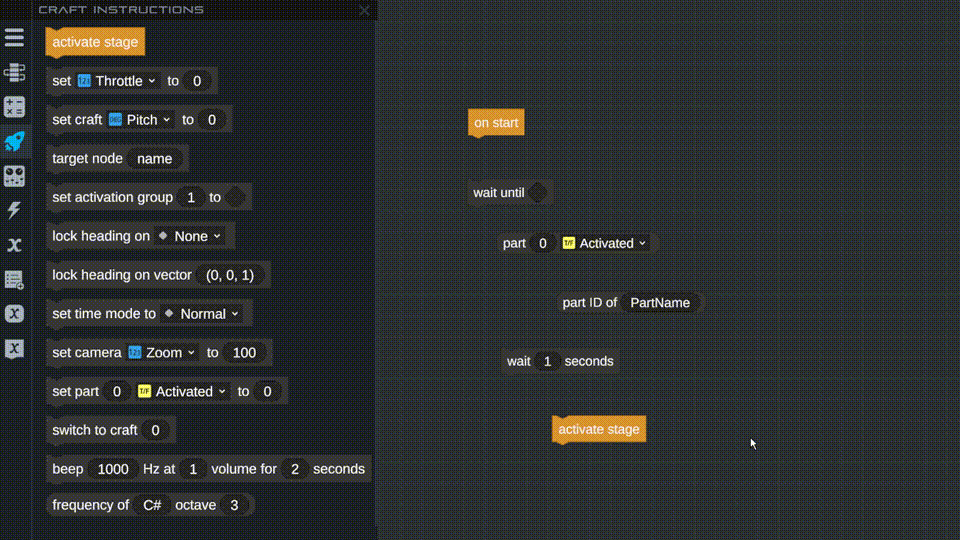Close the Craft Instructions panel
The image size is (960, 540).
pos(364,10)
